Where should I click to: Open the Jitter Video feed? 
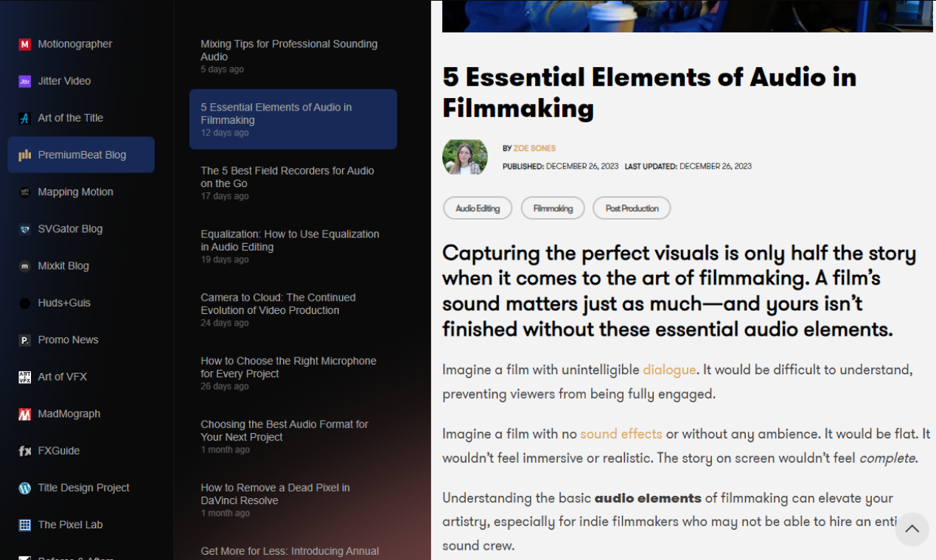[81, 81]
